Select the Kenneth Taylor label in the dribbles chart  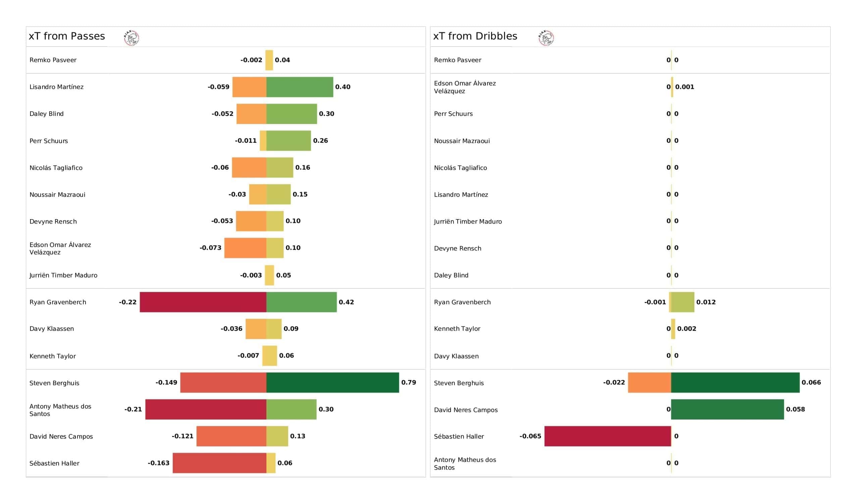coord(457,329)
